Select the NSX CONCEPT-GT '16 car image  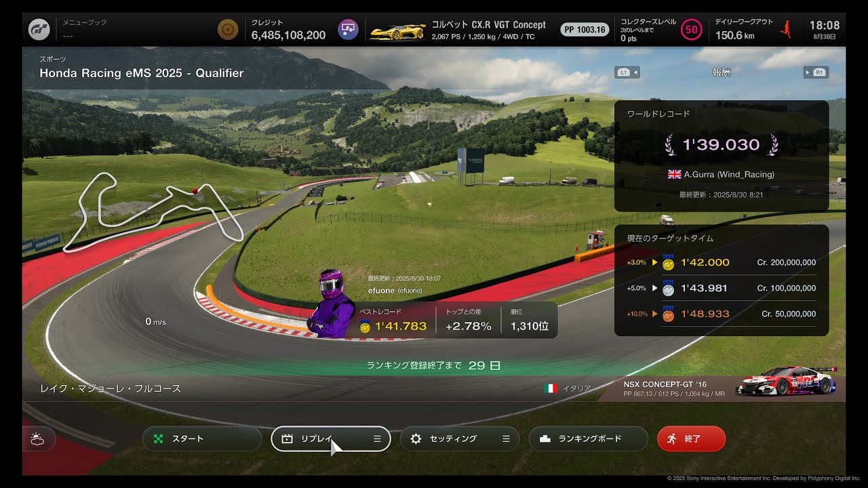point(785,382)
